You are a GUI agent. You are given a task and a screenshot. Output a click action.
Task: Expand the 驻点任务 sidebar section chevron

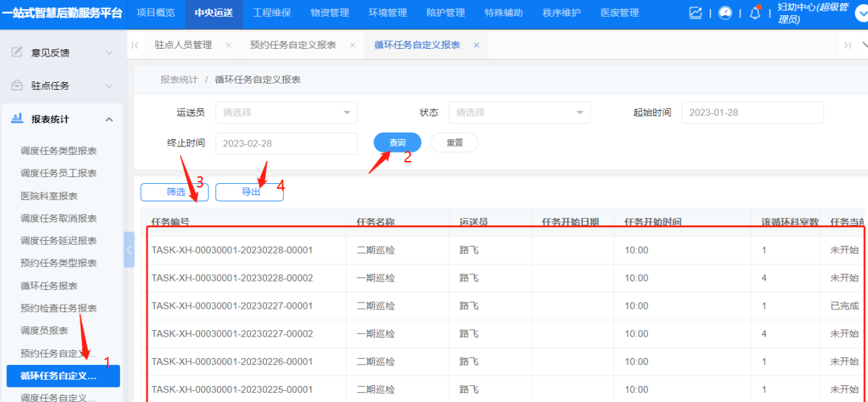point(109,86)
